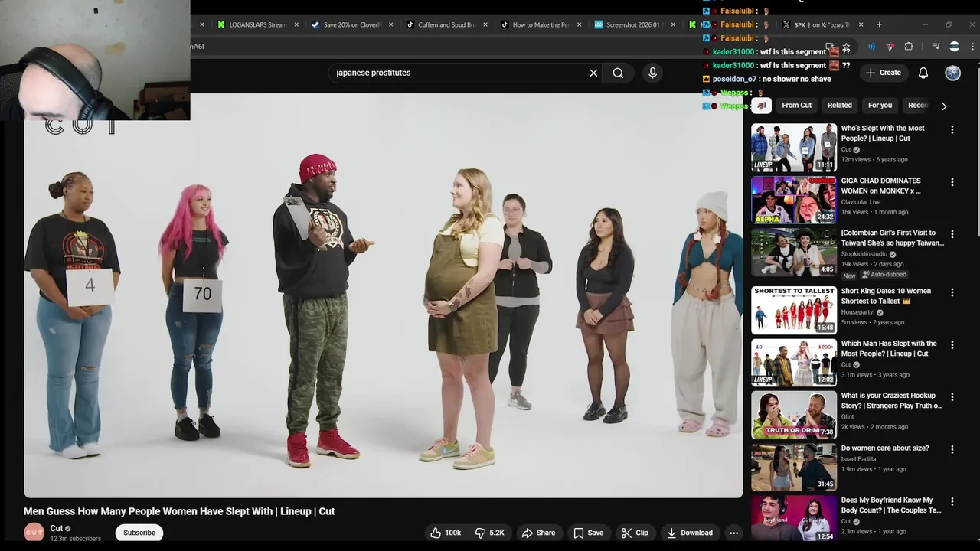Open Who's Slept With the Most thumbnail
The height and width of the screenshot is (551, 980).
point(794,148)
